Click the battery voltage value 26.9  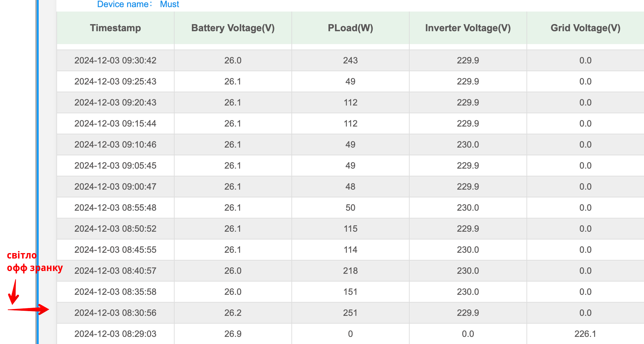(x=233, y=334)
